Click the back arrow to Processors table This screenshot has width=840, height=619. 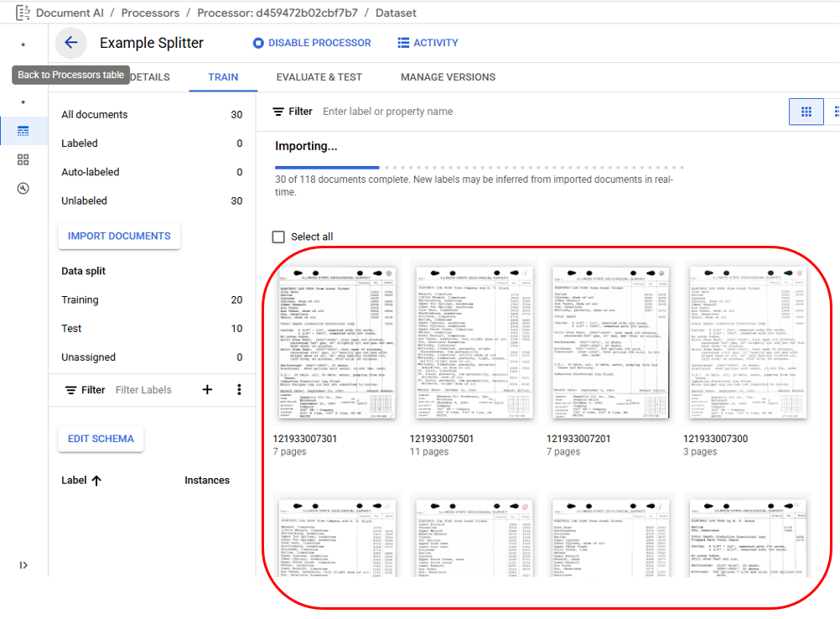pyautogui.click(x=71, y=43)
